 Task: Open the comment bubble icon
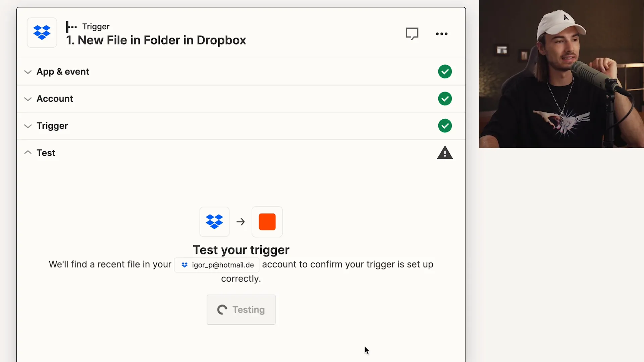pos(412,34)
